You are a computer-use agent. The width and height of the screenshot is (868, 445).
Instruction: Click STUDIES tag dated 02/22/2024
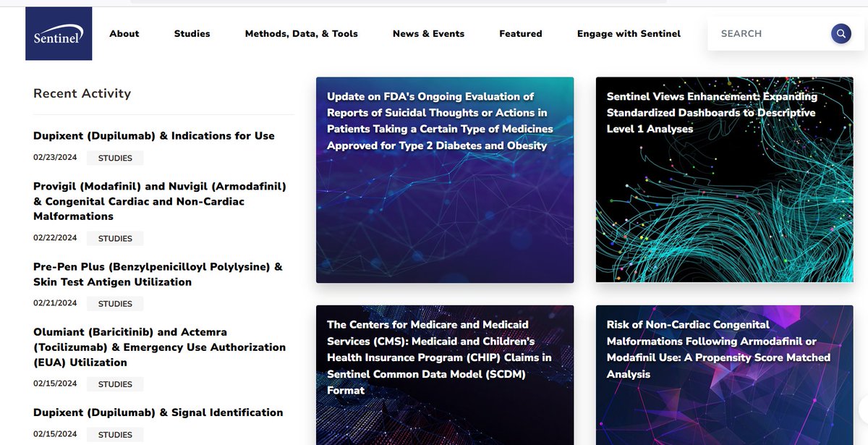coord(115,238)
